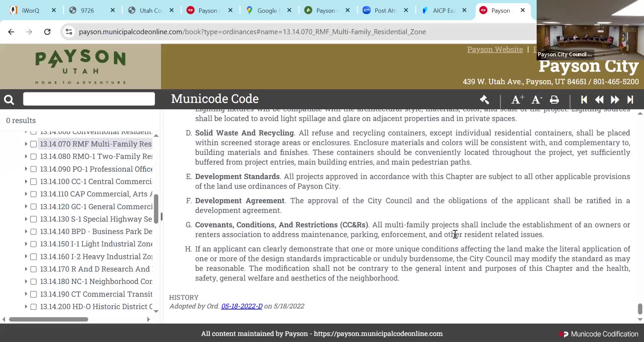
Task: Open ordinance 05-18-2022-D link
Action: pos(241,306)
